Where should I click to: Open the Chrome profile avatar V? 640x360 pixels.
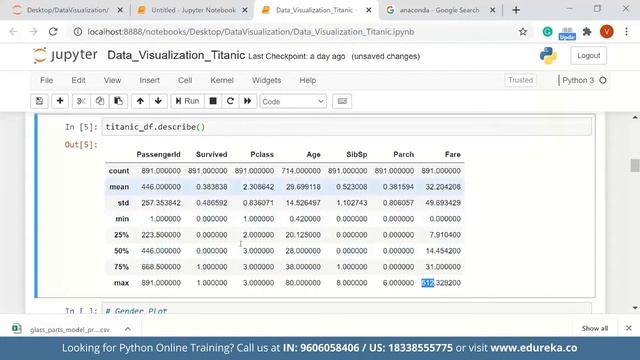pyautogui.click(x=607, y=32)
